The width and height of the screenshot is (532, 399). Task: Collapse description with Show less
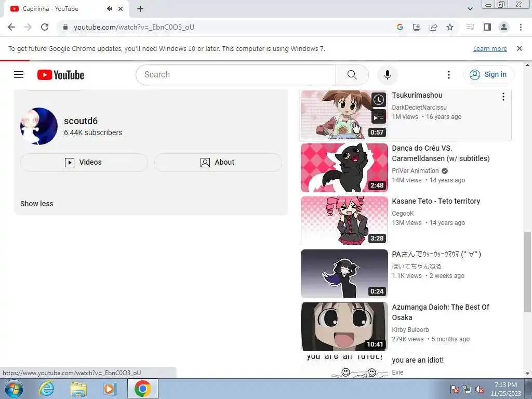click(37, 204)
